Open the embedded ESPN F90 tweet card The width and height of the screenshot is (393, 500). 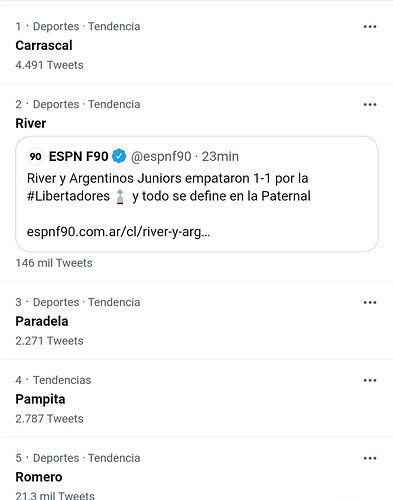click(197, 194)
